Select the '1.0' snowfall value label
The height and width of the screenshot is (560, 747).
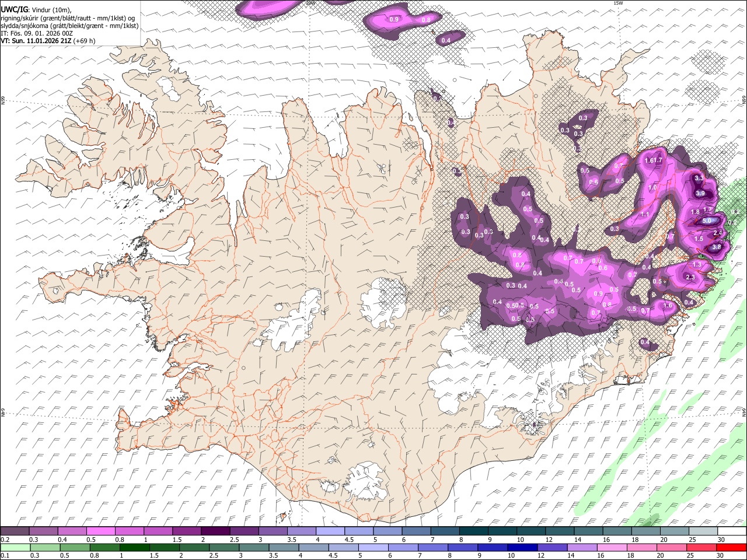point(653,187)
